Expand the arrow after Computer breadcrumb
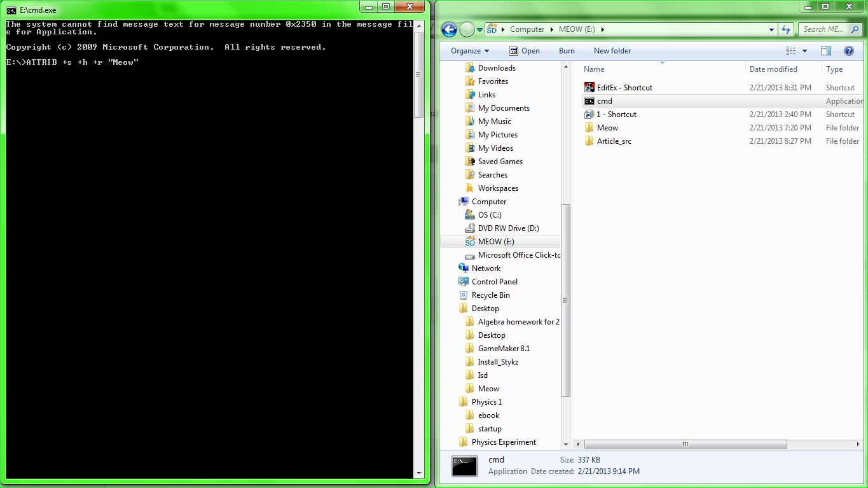This screenshot has height=488, width=868. pyautogui.click(x=551, y=29)
